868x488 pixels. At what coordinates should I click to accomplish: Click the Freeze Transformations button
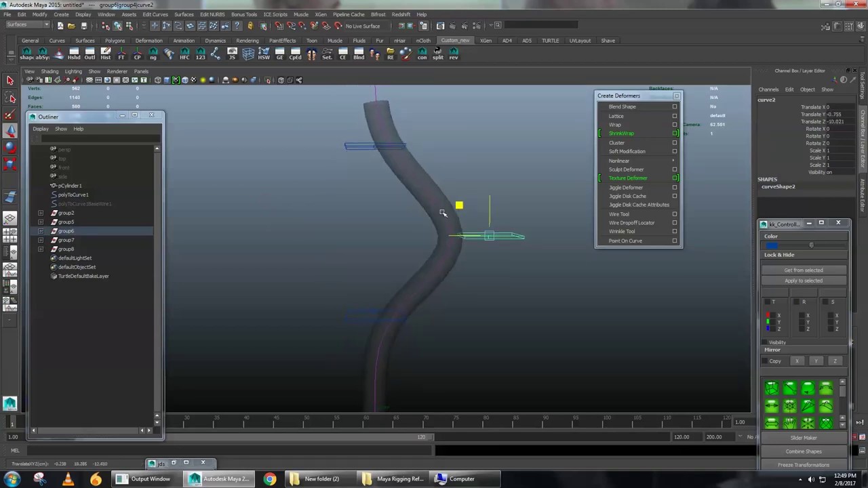804,465
